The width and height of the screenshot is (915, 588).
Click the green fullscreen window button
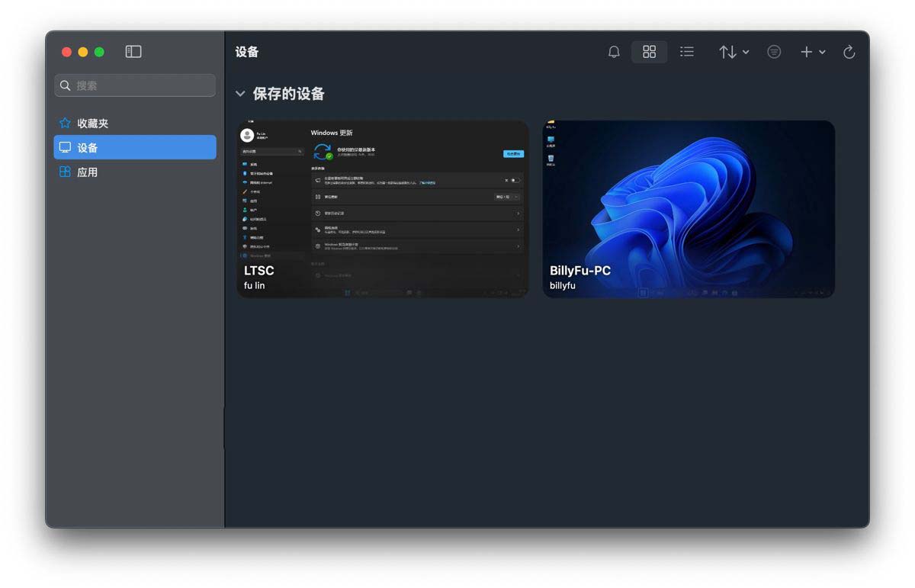coord(99,52)
